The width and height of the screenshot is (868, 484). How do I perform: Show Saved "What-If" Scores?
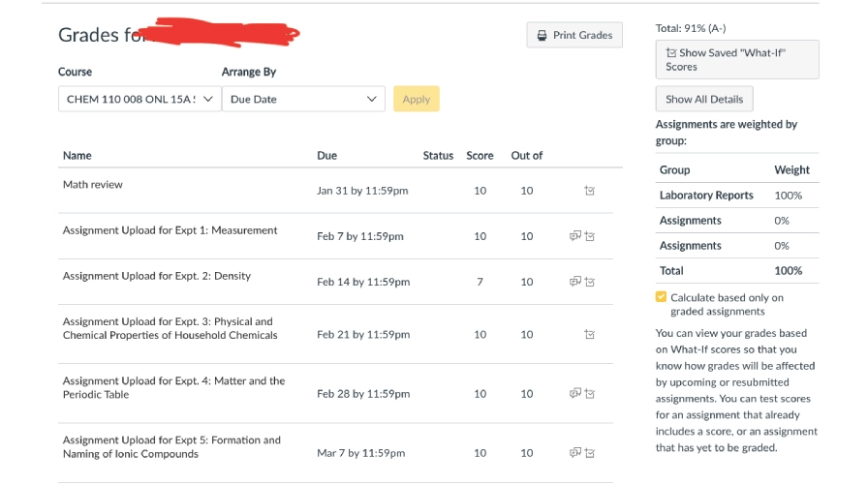coord(736,60)
